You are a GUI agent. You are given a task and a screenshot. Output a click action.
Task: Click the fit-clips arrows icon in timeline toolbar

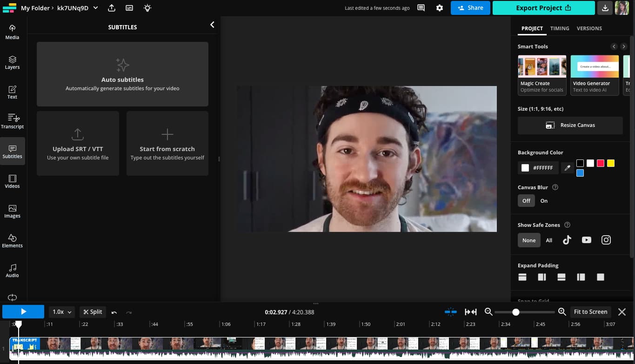[x=471, y=312]
